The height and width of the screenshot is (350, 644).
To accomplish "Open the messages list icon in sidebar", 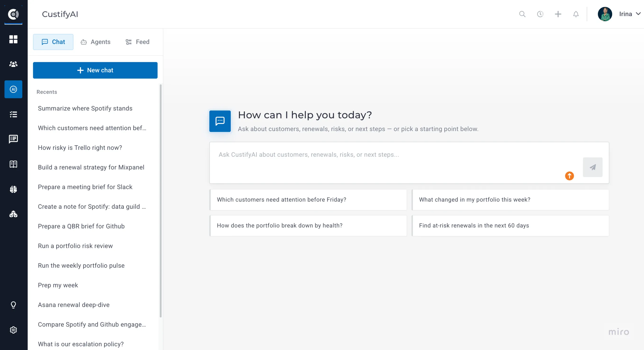I will [13, 139].
